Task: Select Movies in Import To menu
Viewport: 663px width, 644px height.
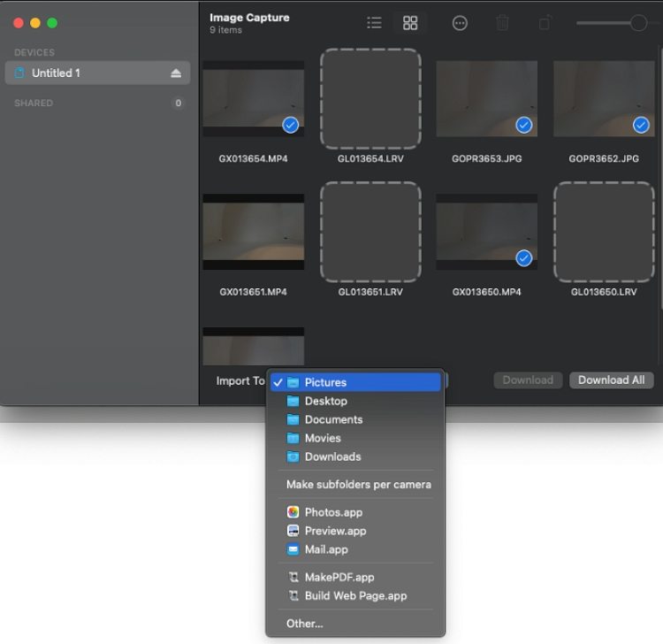Action: pyautogui.click(x=355, y=438)
